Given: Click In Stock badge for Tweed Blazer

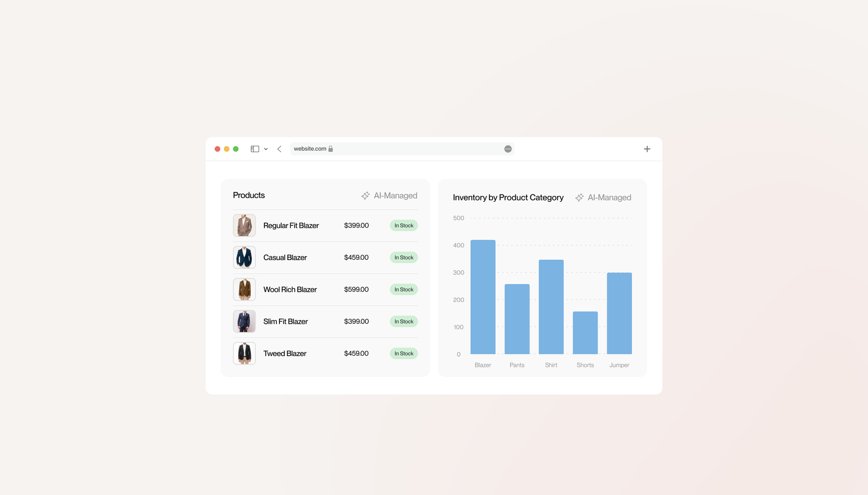Looking at the screenshot, I should point(404,353).
